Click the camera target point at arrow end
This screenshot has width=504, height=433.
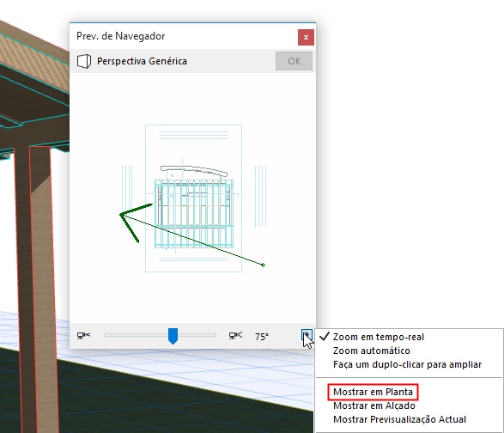point(264,265)
